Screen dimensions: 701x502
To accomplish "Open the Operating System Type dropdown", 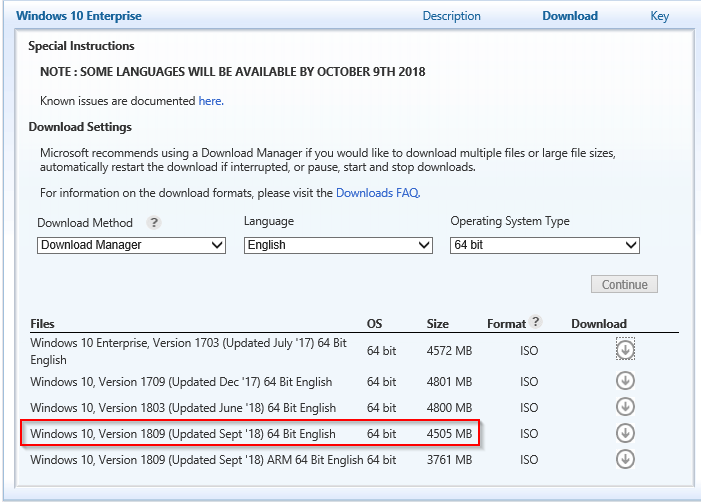I will (545, 245).
